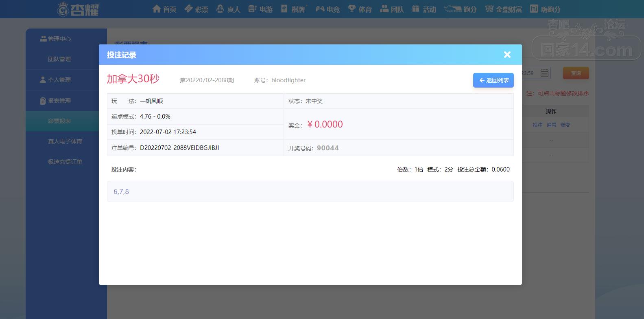
Task: Open the 棋牌 menu item
Action: [x=293, y=9]
